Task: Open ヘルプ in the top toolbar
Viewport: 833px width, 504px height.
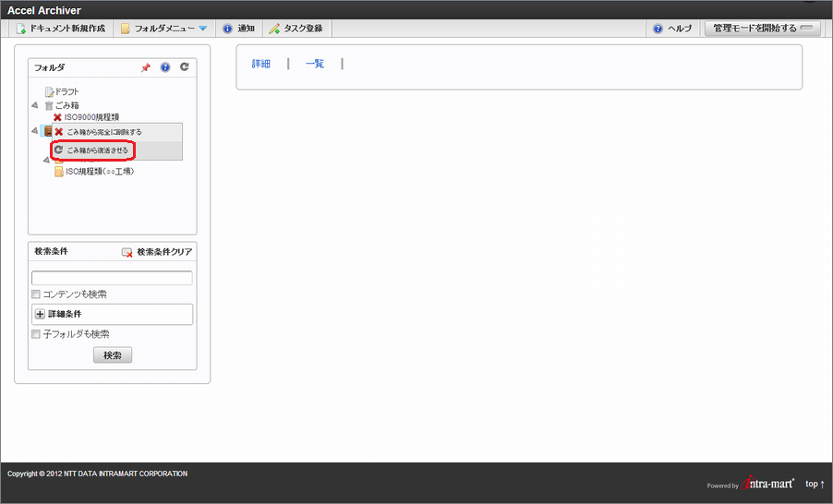Action: [672, 29]
